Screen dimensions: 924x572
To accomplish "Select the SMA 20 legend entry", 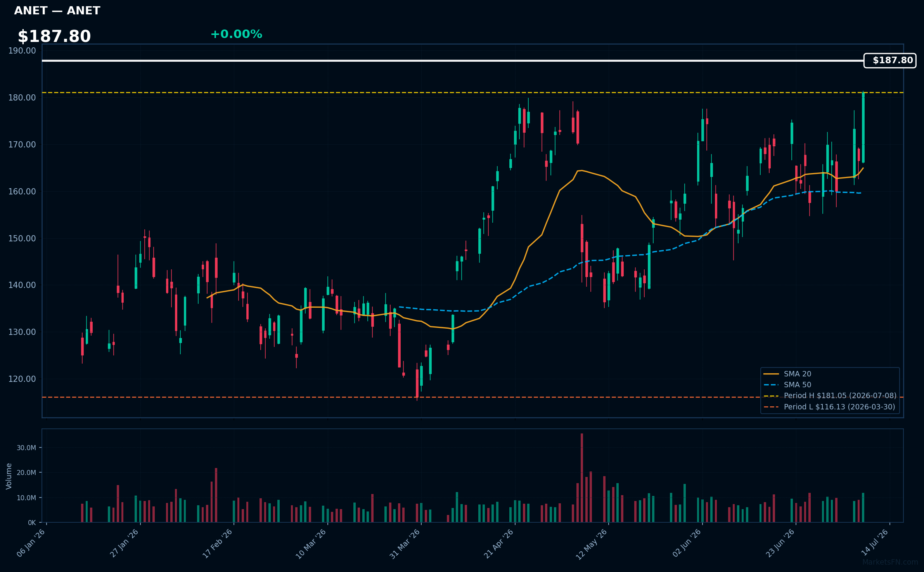I will [787, 374].
